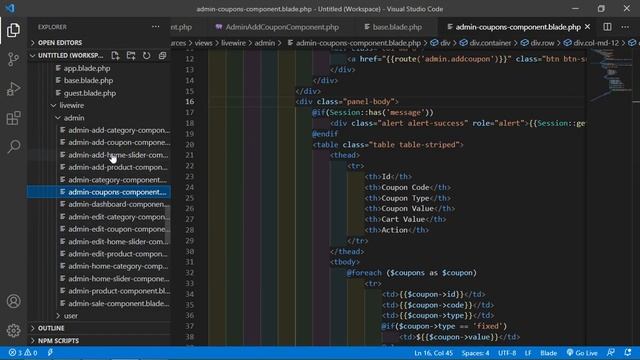
Task: Refresh the Explorer tree
Action: click(x=147, y=56)
